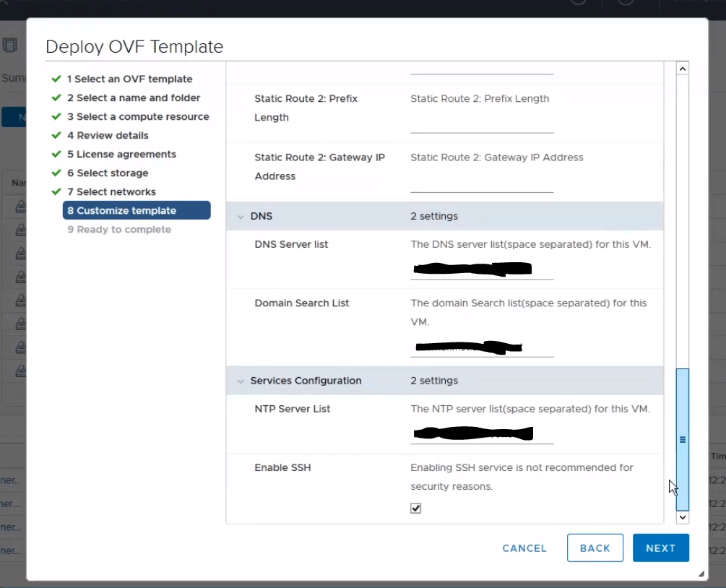This screenshot has height=588, width=726.
Task: Click the NTP Server List input field
Action: tap(481, 434)
